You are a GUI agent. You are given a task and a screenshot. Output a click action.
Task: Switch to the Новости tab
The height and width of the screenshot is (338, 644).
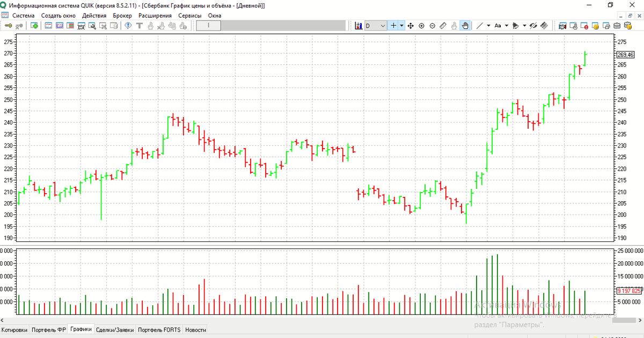195,329
